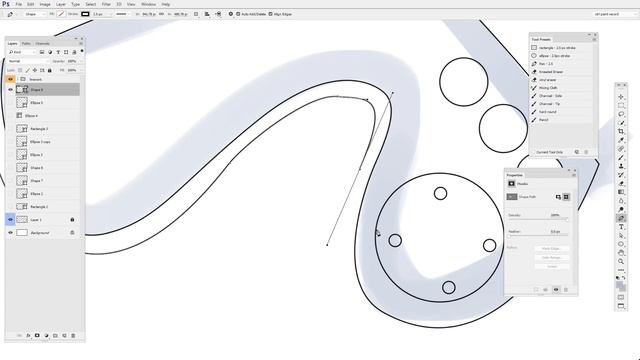The image size is (640, 360).
Task: Open the layer blend mode Normal dropdown
Action: click(28, 61)
